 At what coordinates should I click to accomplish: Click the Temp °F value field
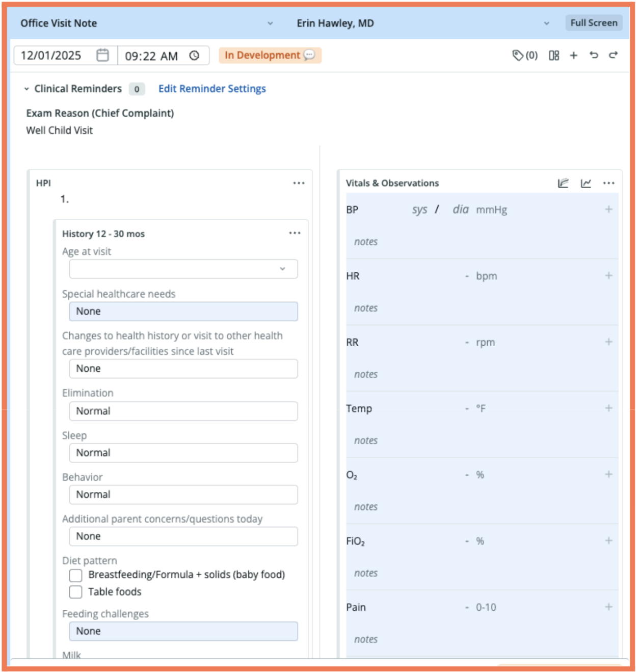[x=467, y=408]
